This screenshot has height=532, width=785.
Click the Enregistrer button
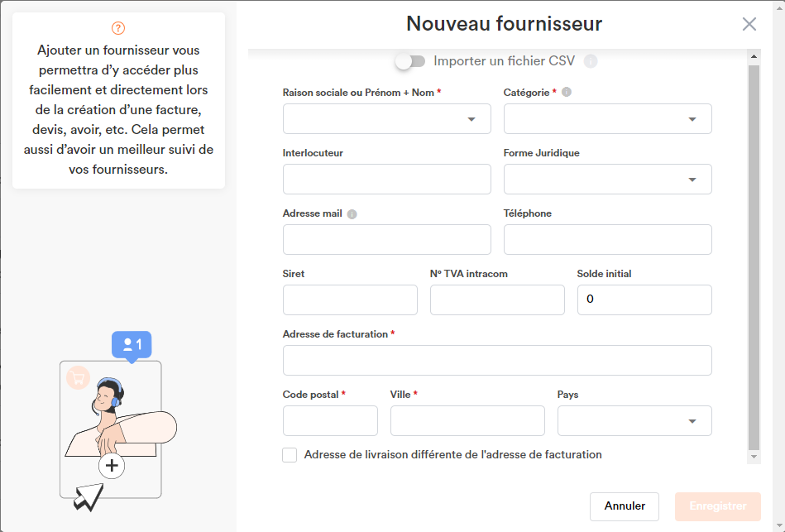tap(717, 506)
